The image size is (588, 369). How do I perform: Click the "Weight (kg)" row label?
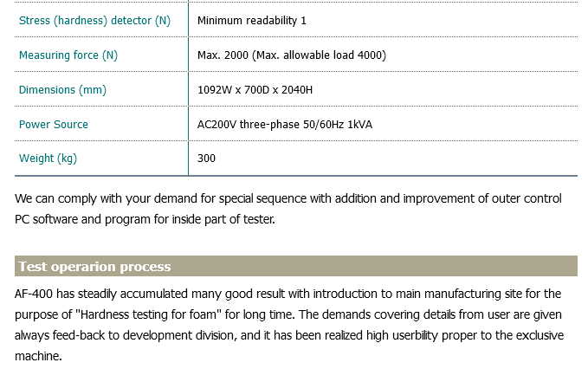[48, 159]
